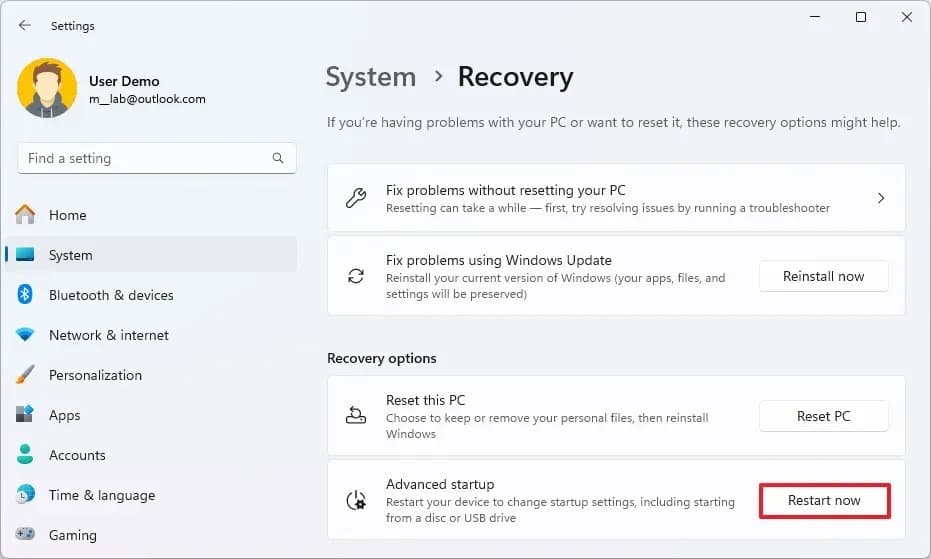Click the Find a setting search box
The width and height of the screenshot is (931, 559).
pos(157,158)
